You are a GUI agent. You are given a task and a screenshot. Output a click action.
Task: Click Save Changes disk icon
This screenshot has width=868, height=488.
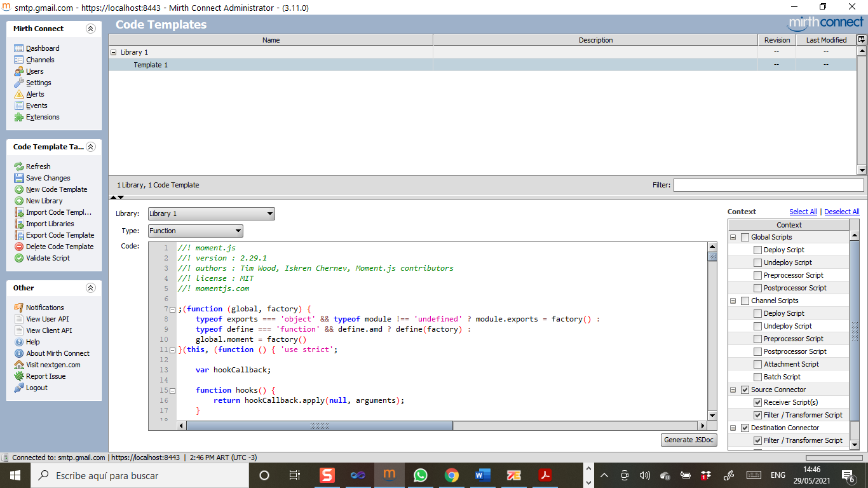tap(19, 178)
